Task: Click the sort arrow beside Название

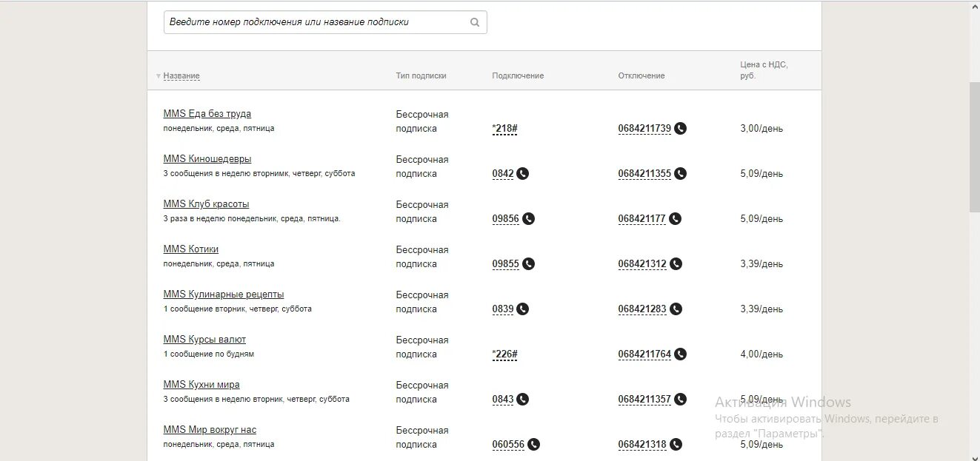Action: click(159, 76)
